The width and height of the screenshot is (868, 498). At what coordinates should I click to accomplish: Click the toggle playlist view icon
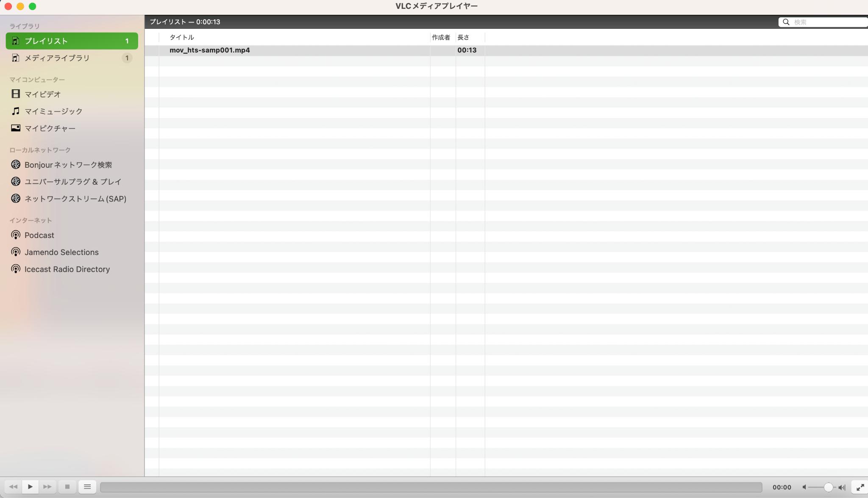click(x=86, y=487)
